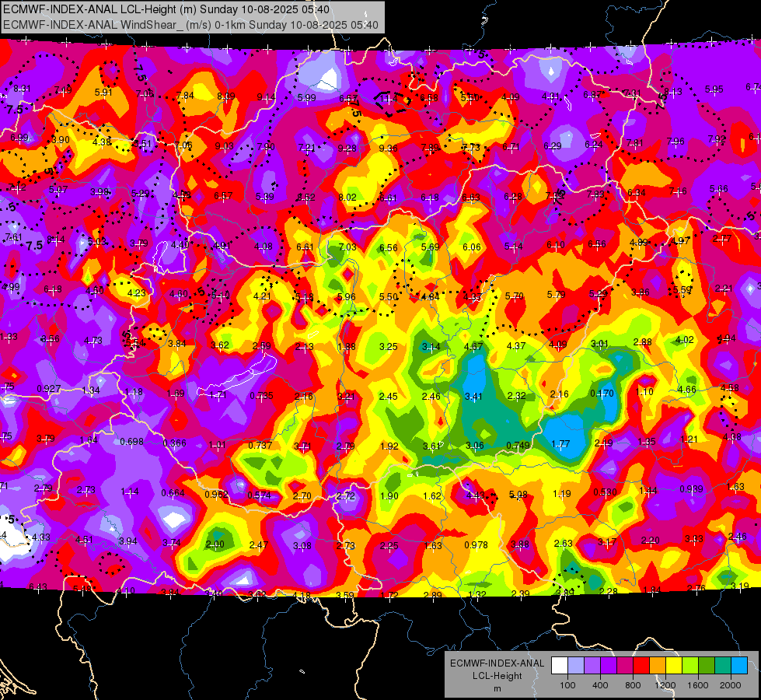
Task: Select grid point value 1.77
Action: point(560,443)
